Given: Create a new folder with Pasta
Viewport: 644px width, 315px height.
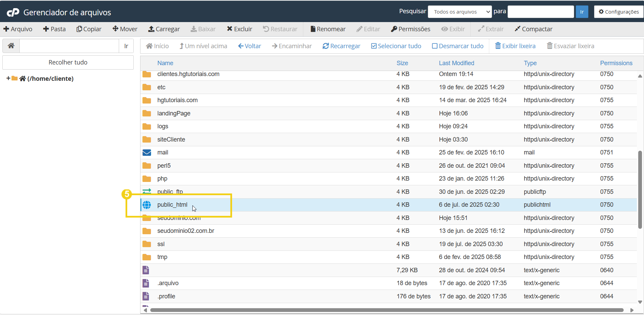Looking at the screenshot, I should pos(54,29).
